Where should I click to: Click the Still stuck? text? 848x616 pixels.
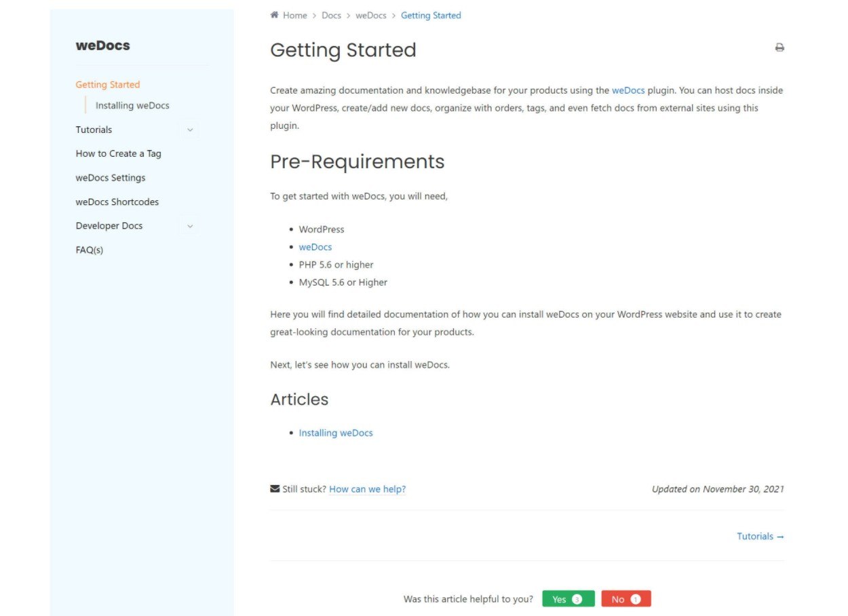(305, 489)
